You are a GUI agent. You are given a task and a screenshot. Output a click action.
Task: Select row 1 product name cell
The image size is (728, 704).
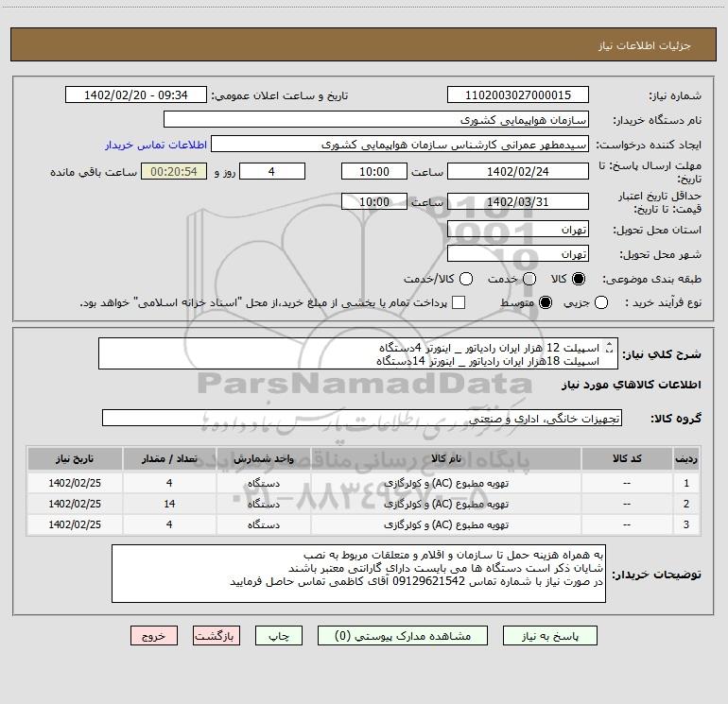coord(446,483)
